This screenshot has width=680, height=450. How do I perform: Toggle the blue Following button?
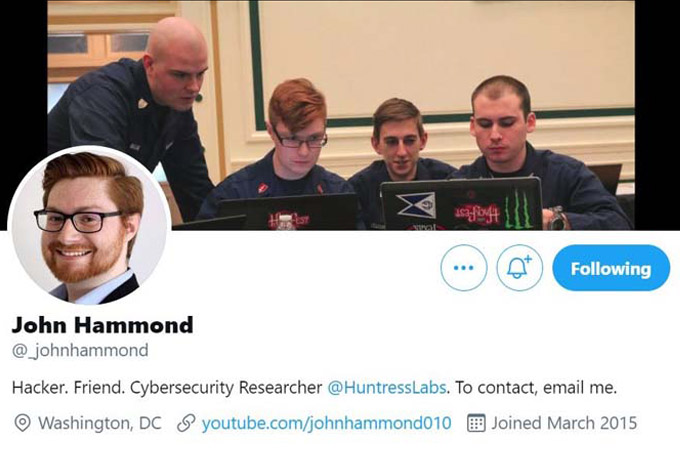[611, 268]
